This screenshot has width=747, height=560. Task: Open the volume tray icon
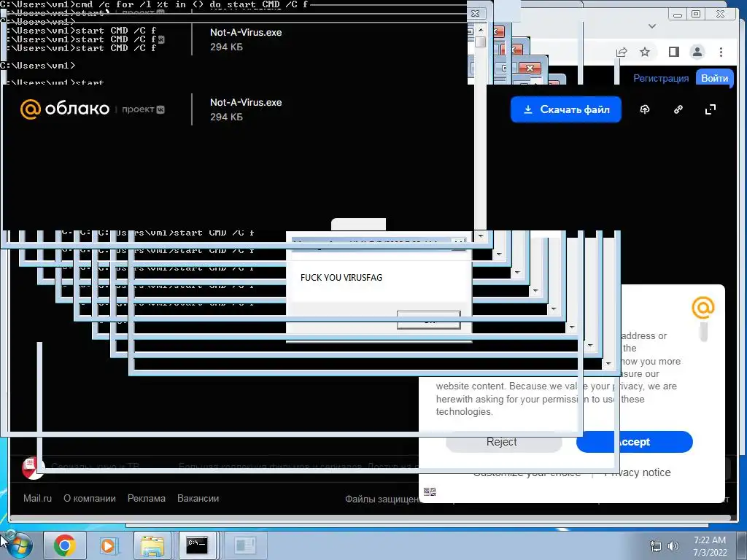click(673, 546)
